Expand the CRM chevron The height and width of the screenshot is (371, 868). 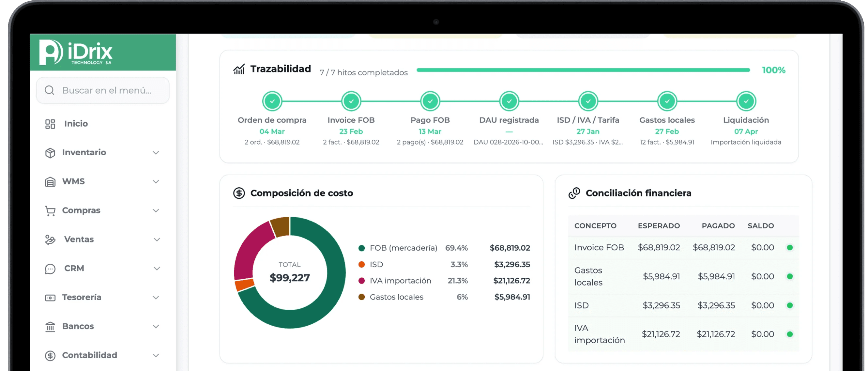157,269
